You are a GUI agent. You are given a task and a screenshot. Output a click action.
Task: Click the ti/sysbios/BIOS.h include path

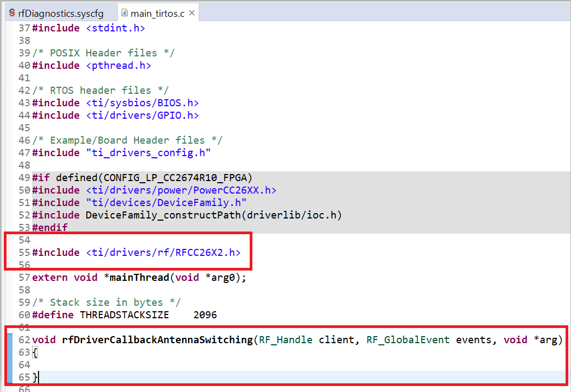click(x=142, y=103)
